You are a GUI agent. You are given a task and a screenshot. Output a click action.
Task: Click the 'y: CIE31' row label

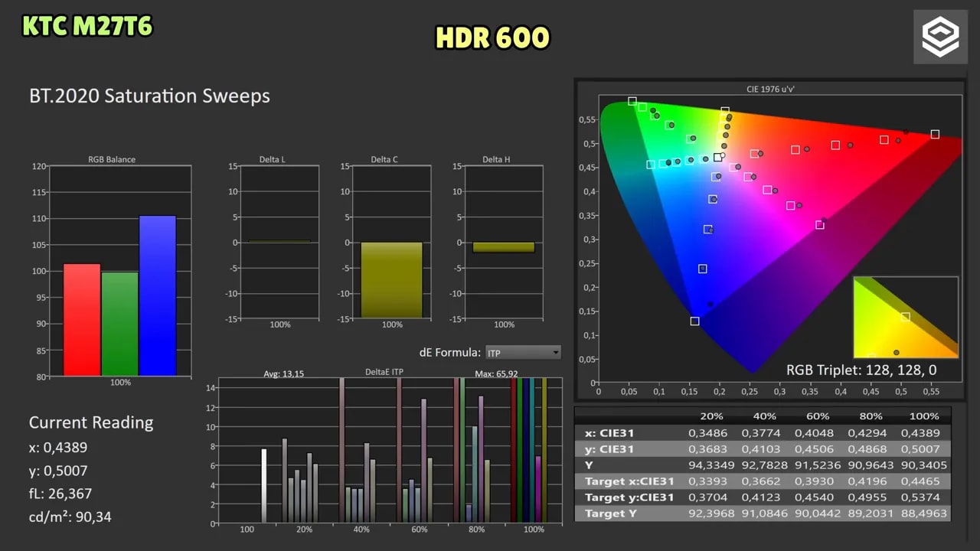coord(609,449)
